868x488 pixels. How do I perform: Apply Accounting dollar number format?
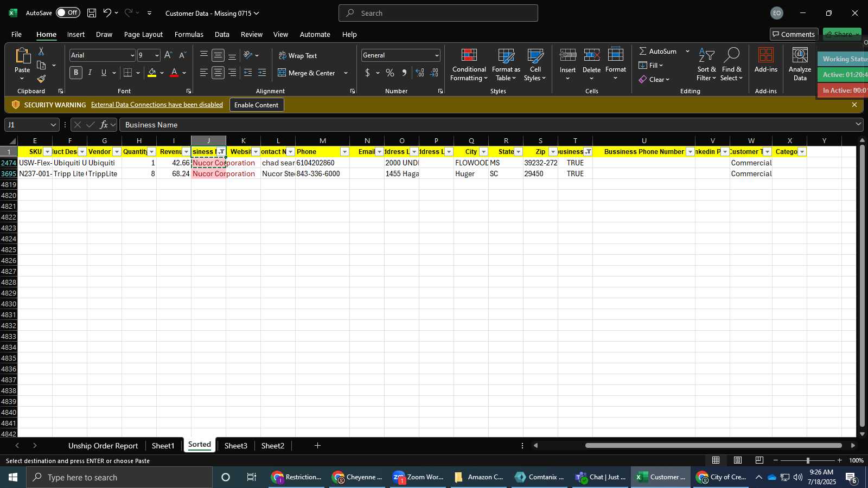click(367, 73)
